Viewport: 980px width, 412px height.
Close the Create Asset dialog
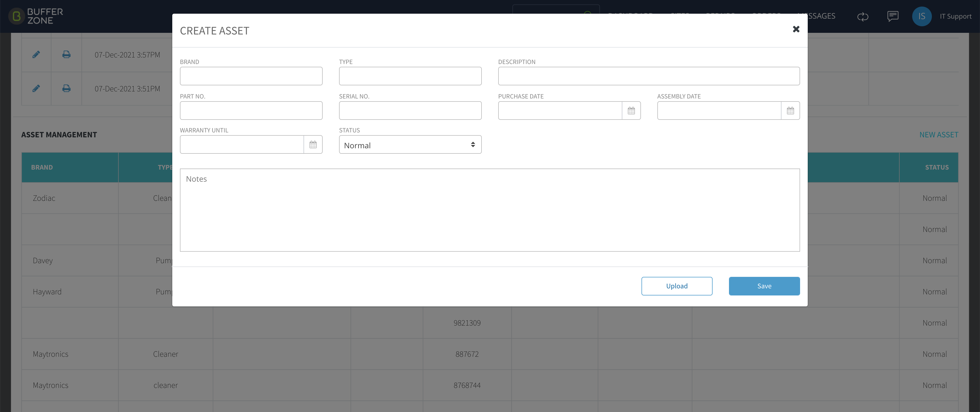click(x=796, y=29)
